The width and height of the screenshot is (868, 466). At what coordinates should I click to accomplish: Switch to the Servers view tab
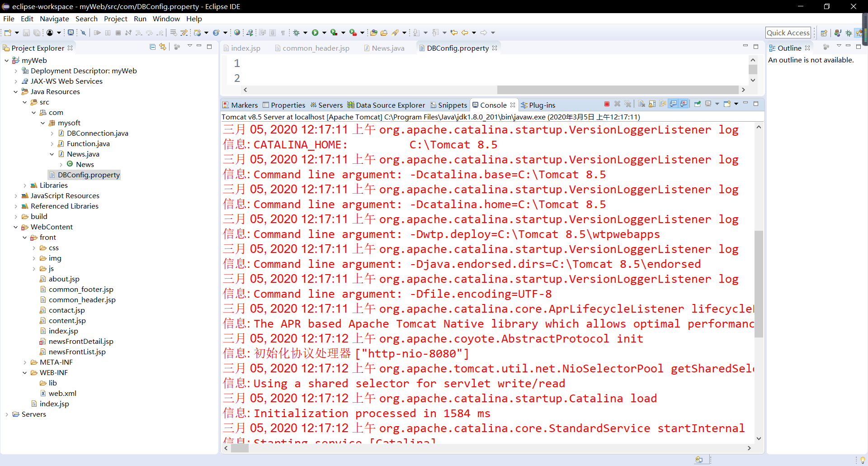[x=326, y=105]
